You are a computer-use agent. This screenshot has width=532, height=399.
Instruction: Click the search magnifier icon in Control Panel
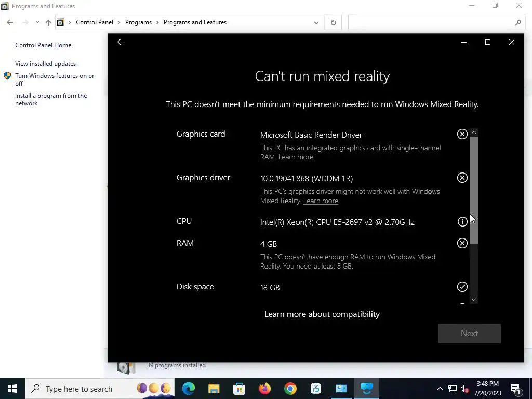(518, 22)
